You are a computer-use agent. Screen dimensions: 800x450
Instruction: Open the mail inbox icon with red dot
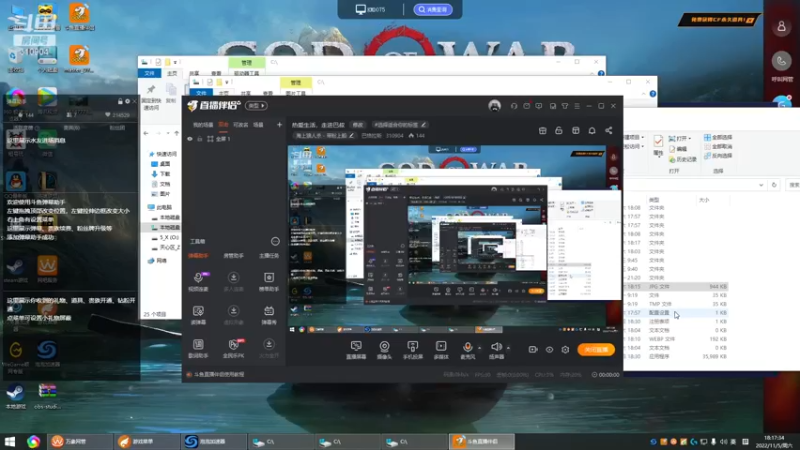527,106
